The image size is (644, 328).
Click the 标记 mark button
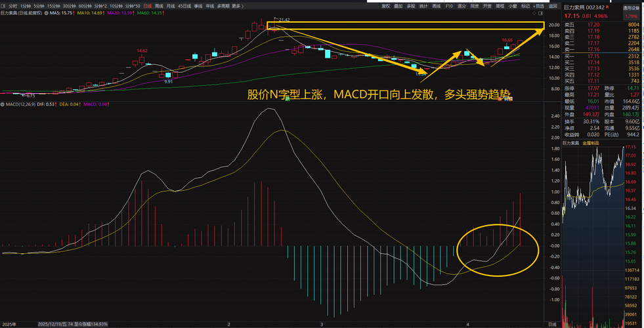(x=525, y=6)
